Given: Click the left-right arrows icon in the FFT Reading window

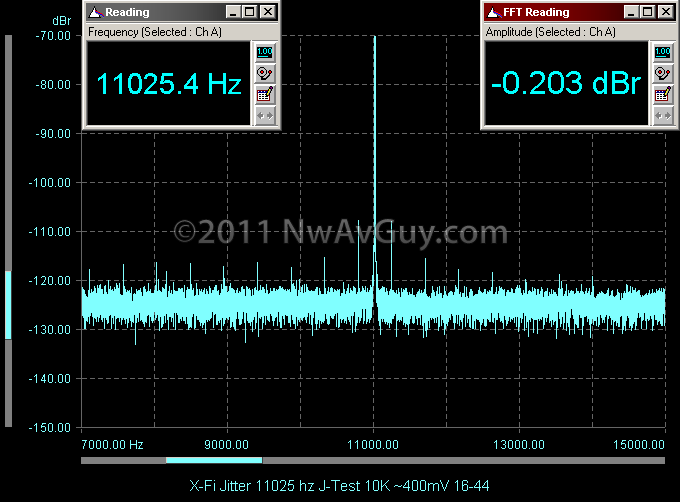Looking at the screenshot, I should pos(663,116).
